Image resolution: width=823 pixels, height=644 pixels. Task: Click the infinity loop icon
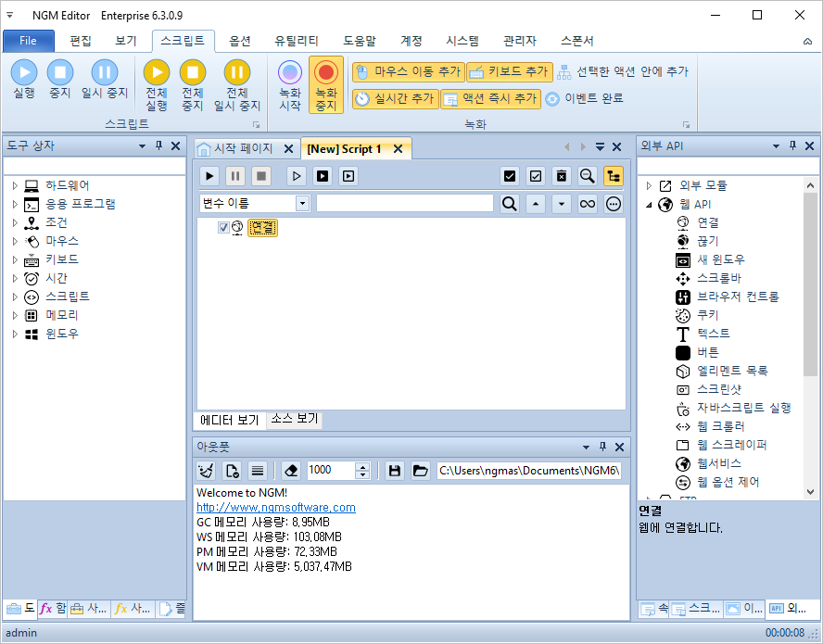(x=588, y=204)
